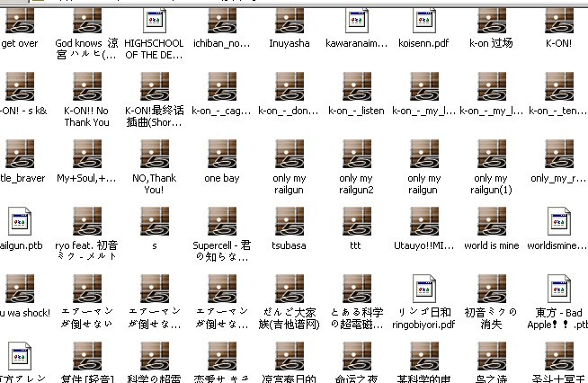Click the My+Soul,+… file icon
The height and width of the screenshot is (383, 588).
click(x=87, y=154)
